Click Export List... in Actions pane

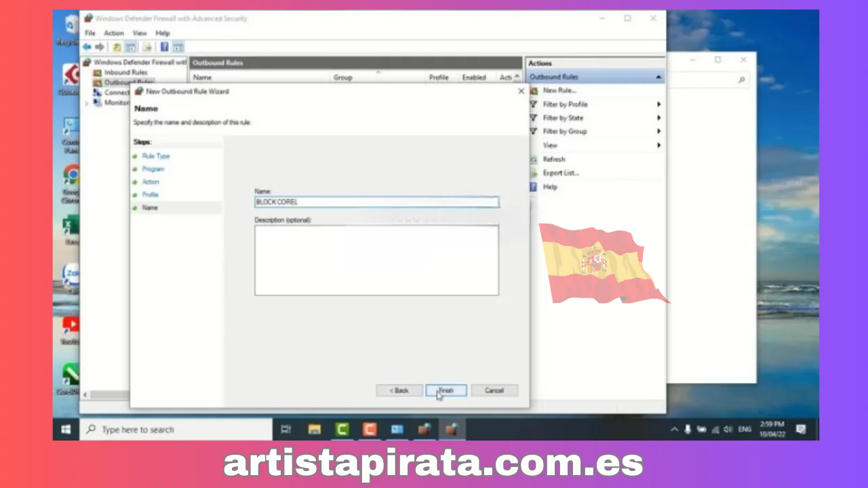561,173
